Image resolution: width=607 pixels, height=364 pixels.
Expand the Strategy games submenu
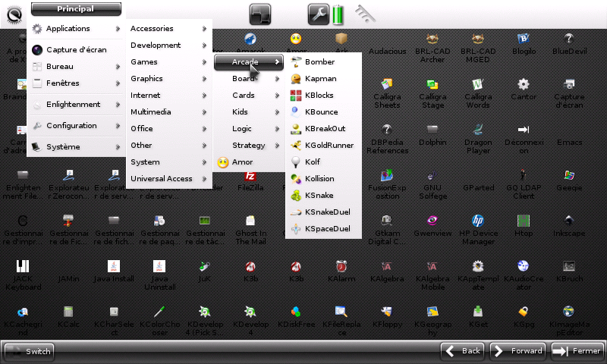click(x=249, y=146)
